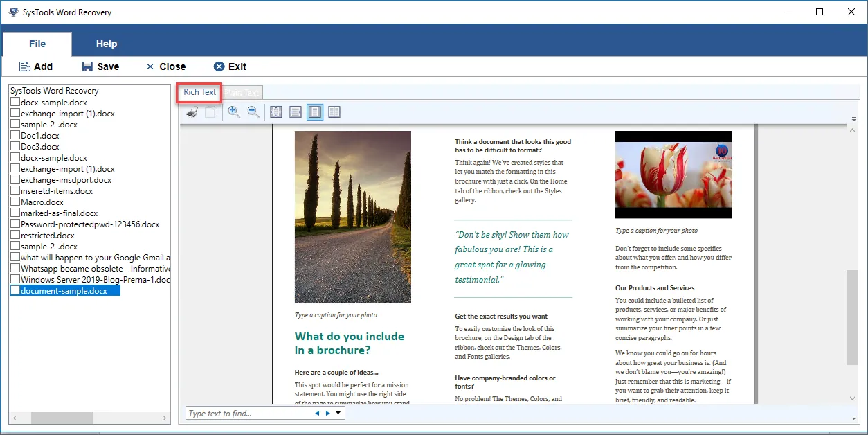
Task: Click the Close button in the toolbar
Action: pos(165,66)
